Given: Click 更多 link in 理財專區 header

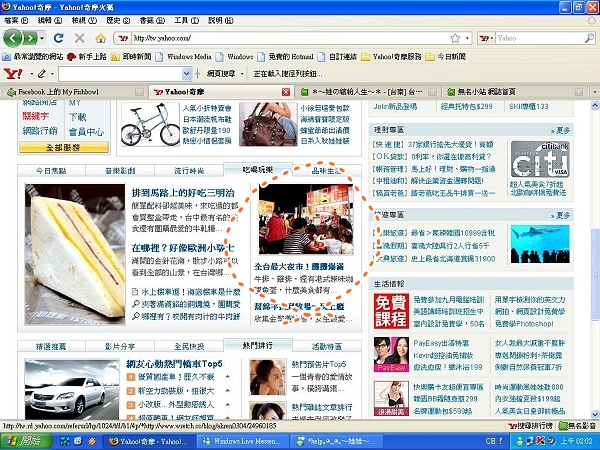Looking at the screenshot, I should tap(561, 130).
